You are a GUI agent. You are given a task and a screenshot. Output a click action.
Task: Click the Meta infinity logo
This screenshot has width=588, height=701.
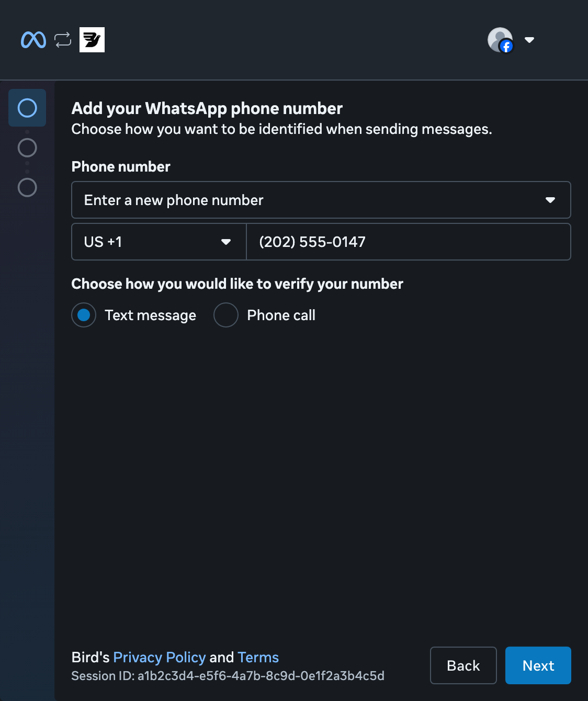tap(33, 40)
